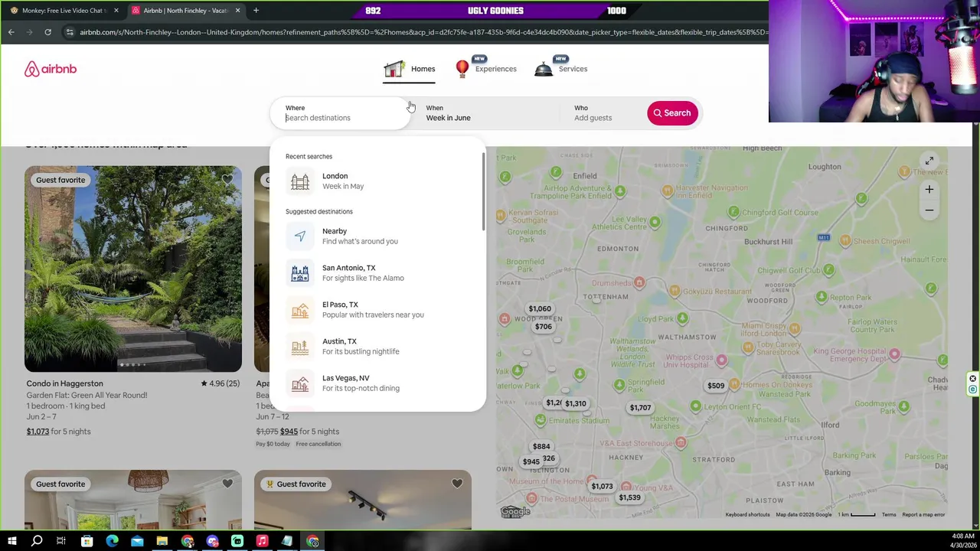This screenshot has width=980, height=551.
Task: Click the red Search button
Action: pyautogui.click(x=672, y=113)
